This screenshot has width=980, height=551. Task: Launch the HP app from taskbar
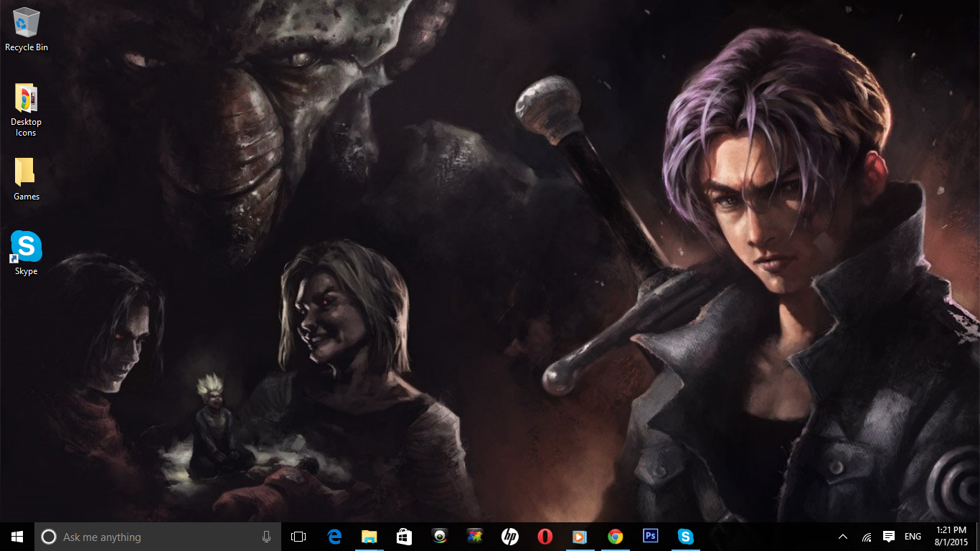coord(510,537)
